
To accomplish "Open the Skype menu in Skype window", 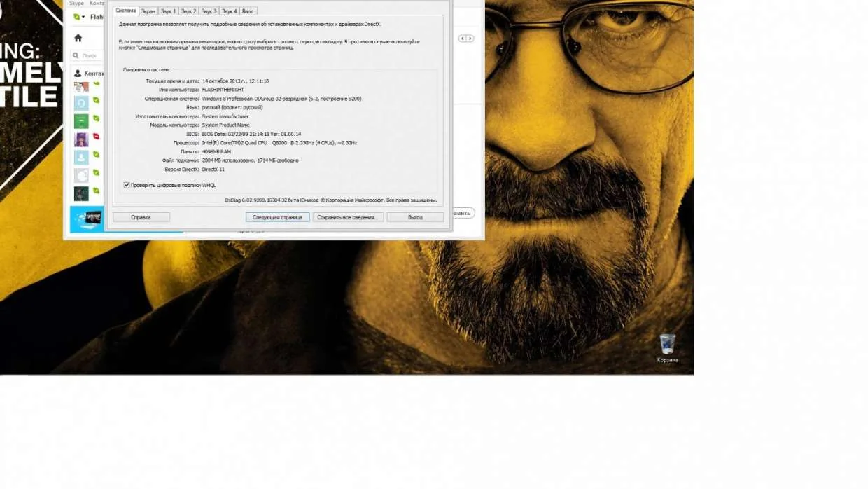I will click(x=76, y=4).
